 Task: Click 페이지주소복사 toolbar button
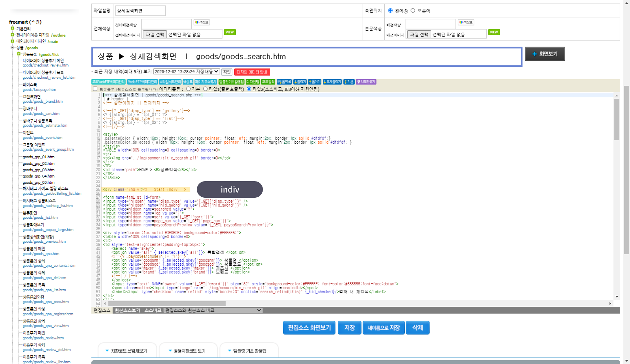click(x=206, y=82)
